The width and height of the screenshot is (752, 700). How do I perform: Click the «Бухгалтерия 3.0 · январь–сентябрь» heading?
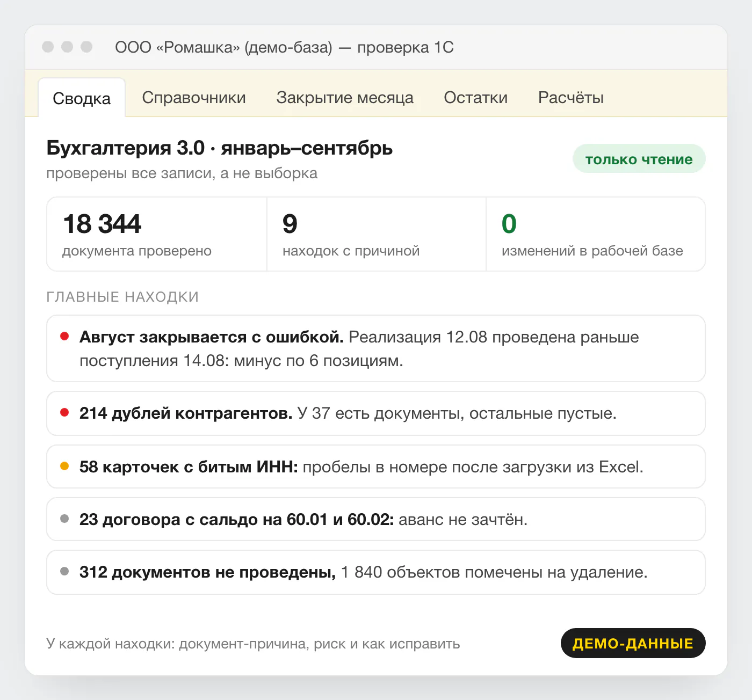(x=220, y=148)
